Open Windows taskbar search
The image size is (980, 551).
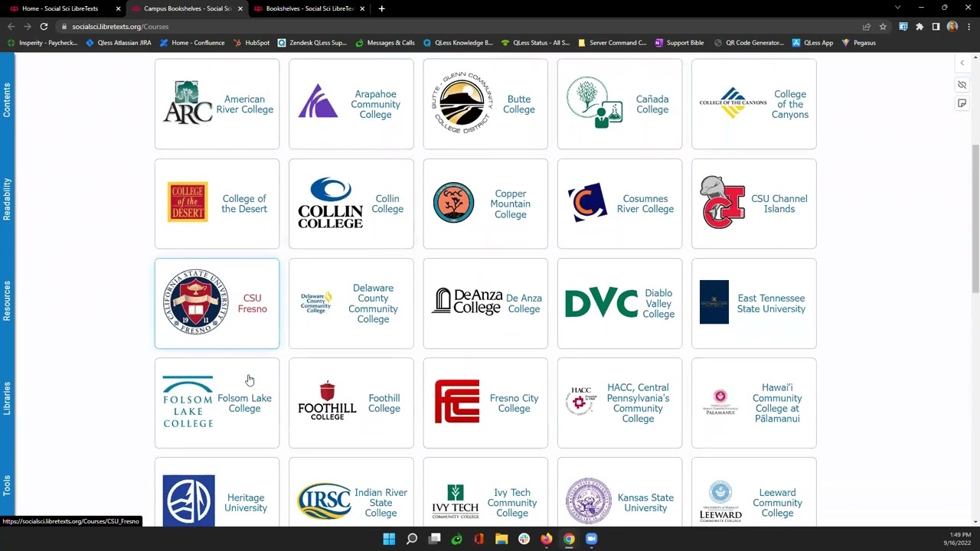(x=412, y=539)
